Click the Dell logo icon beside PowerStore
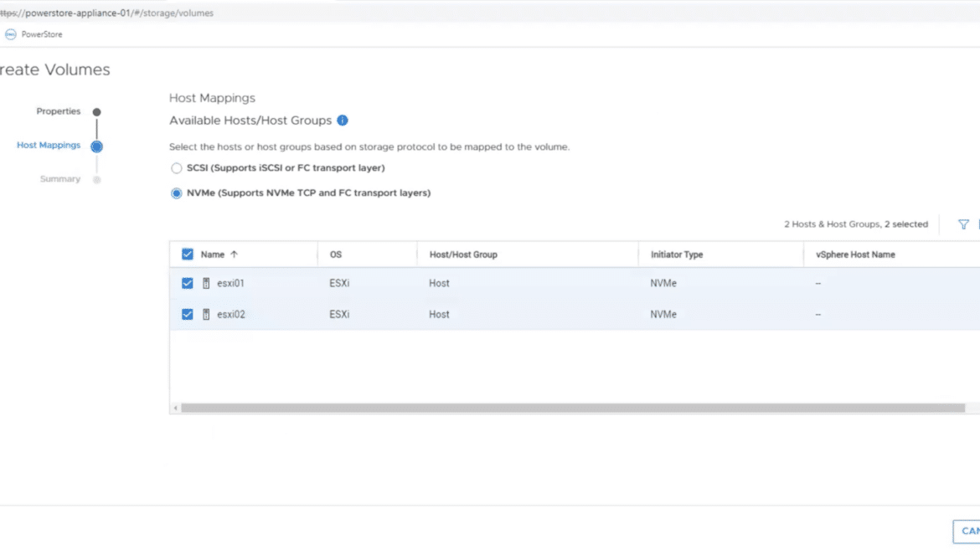 click(x=11, y=34)
